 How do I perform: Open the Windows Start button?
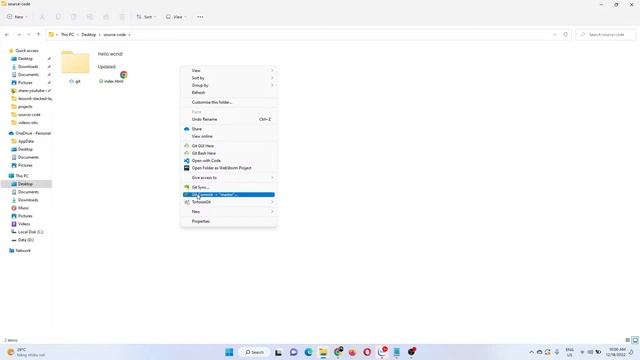pyautogui.click(x=229, y=352)
